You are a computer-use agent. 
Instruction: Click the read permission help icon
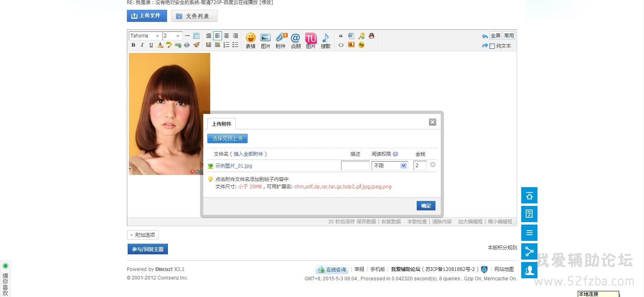(x=395, y=154)
